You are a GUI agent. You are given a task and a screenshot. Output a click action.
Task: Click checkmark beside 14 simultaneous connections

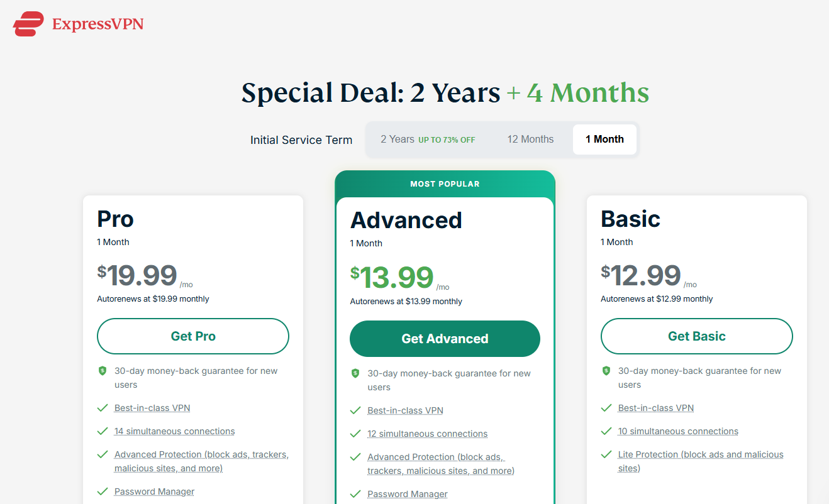coord(103,431)
